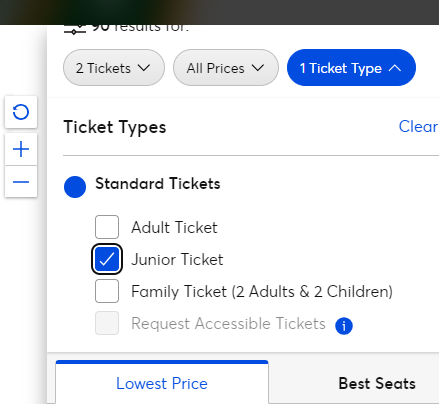Select the Request Accessible Tickets checkbox

click(x=107, y=323)
